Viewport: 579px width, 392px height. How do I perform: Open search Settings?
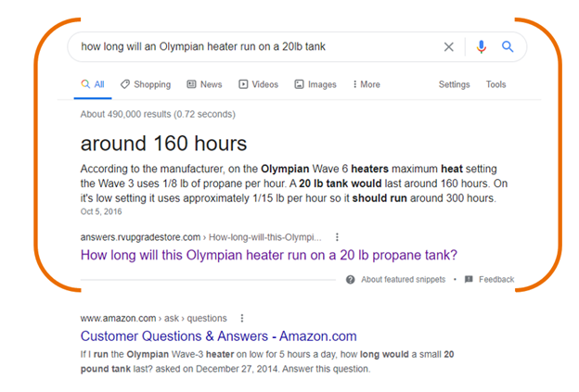[x=454, y=84]
